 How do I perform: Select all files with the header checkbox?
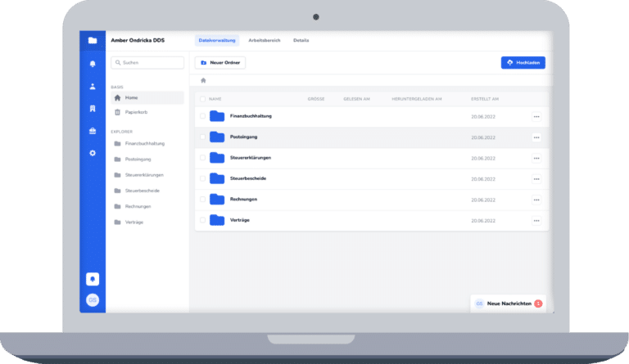202,99
